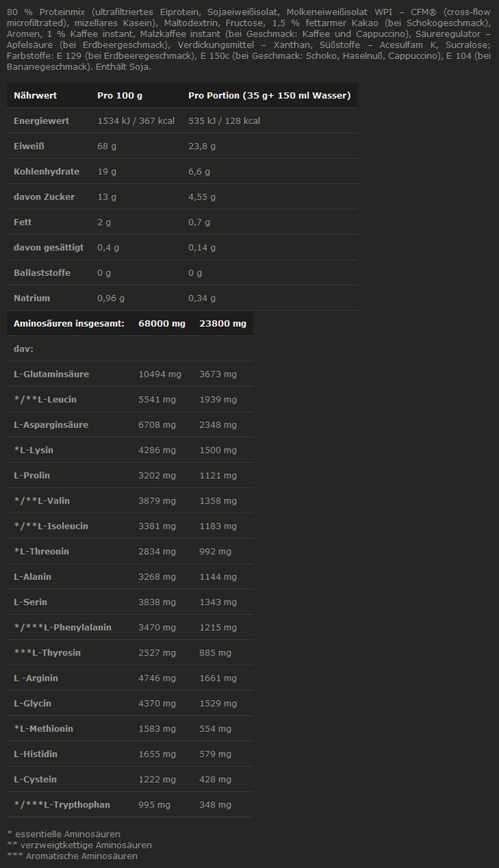Click the 'Nährwert' column header
The height and width of the screenshot is (868, 499).
pyautogui.click(x=36, y=95)
